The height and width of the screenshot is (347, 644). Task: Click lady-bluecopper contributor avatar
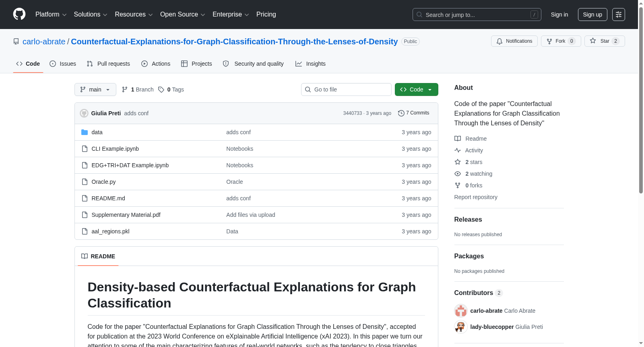click(x=461, y=327)
